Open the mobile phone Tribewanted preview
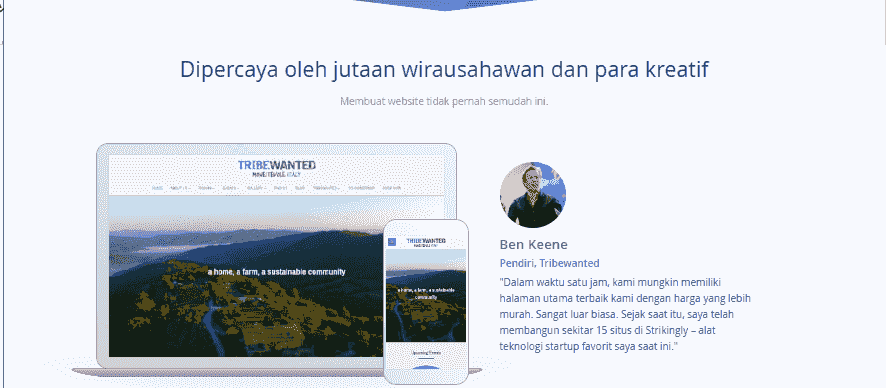 coord(426,302)
